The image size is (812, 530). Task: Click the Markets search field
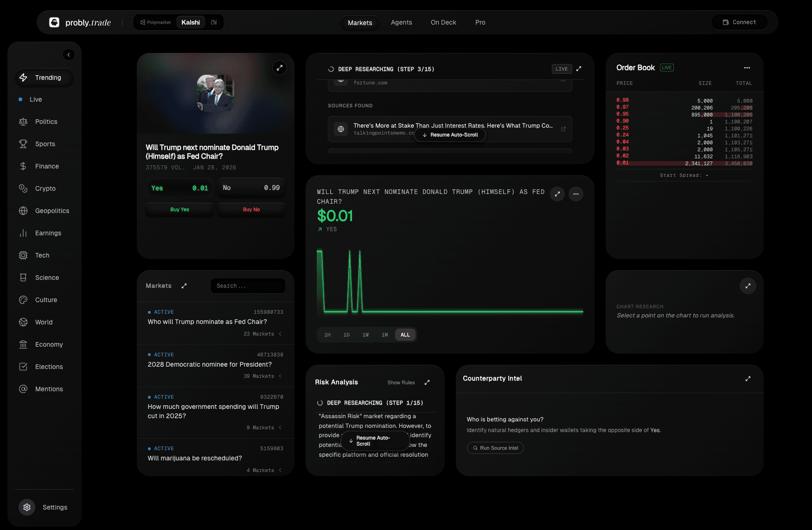(248, 286)
